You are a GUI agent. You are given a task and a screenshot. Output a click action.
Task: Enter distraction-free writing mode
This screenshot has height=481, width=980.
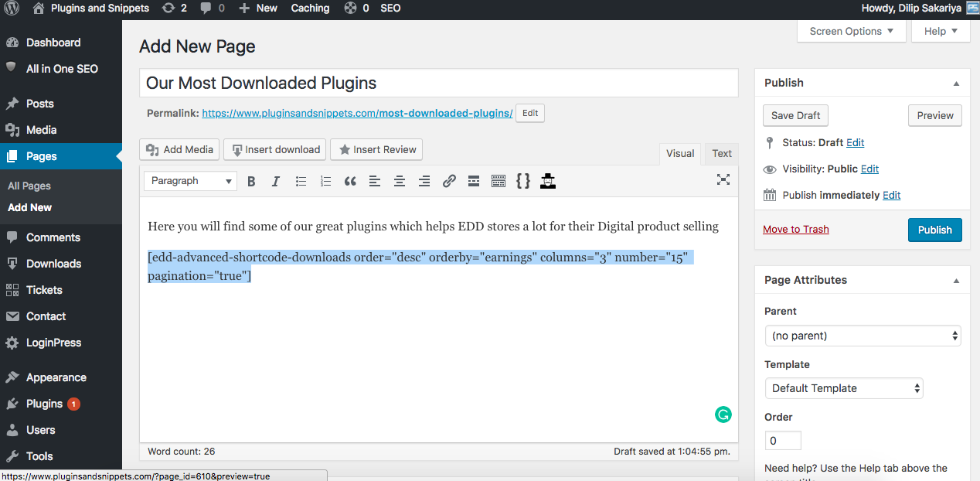[x=723, y=179]
